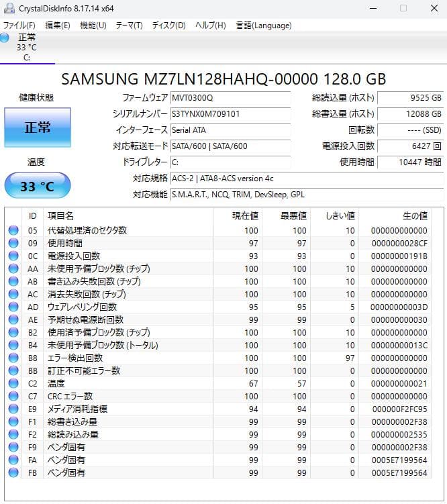
Task: Click the 総書込量 value 12088 GB
Action: (x=410, y=114)
